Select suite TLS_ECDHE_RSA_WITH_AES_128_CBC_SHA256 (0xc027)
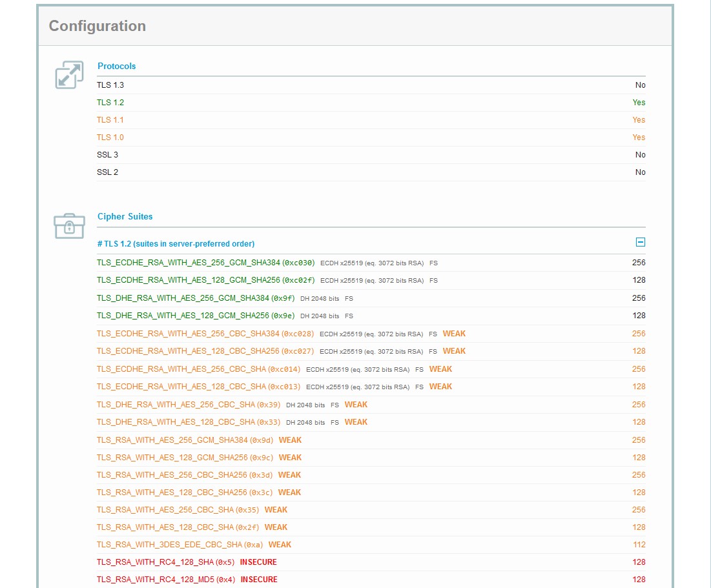The height and width of the screenshot is (588, 711). coord(205,351)
